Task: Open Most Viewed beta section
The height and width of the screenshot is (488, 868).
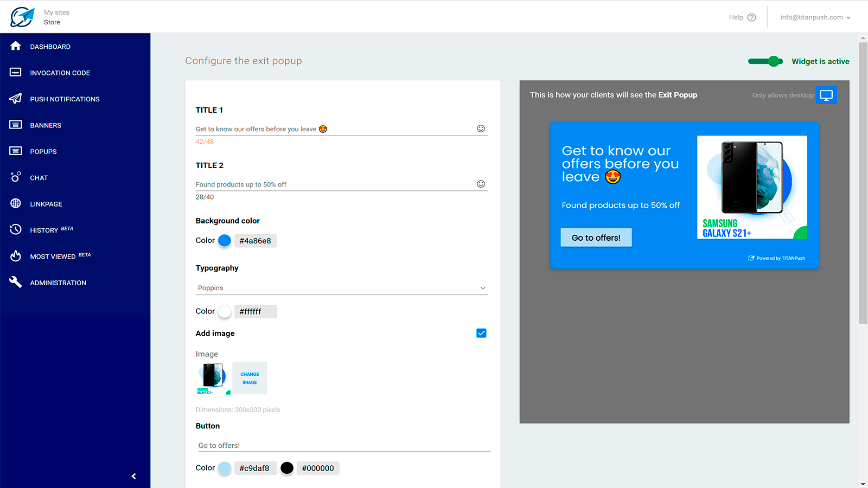Action: 60,256
